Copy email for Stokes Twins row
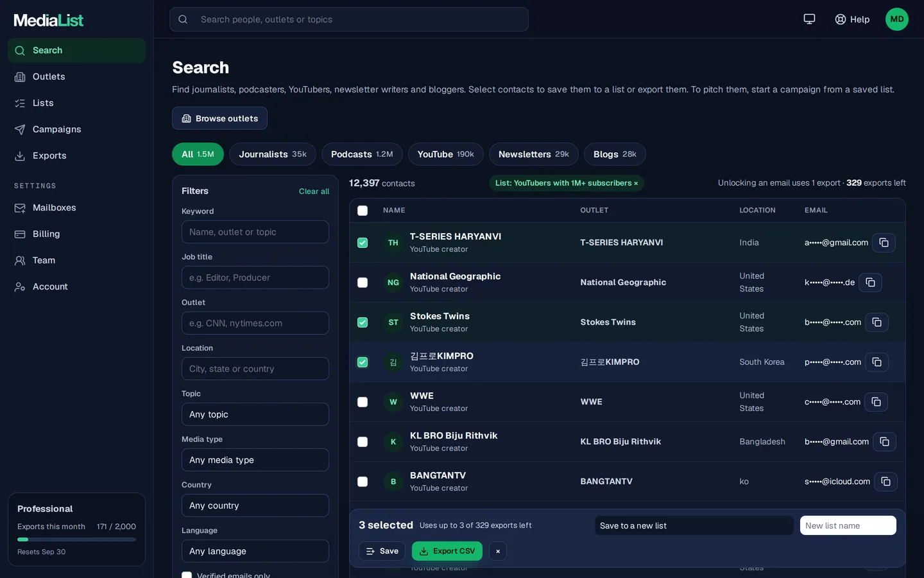 (877, 322)
